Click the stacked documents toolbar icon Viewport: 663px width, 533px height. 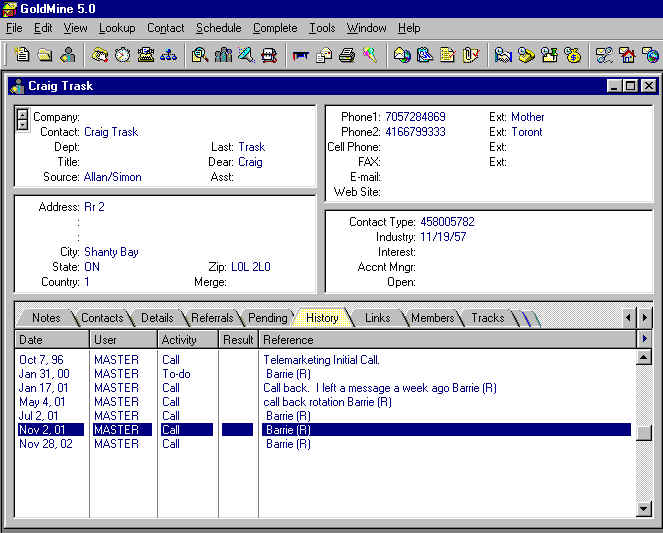point(324,55)
